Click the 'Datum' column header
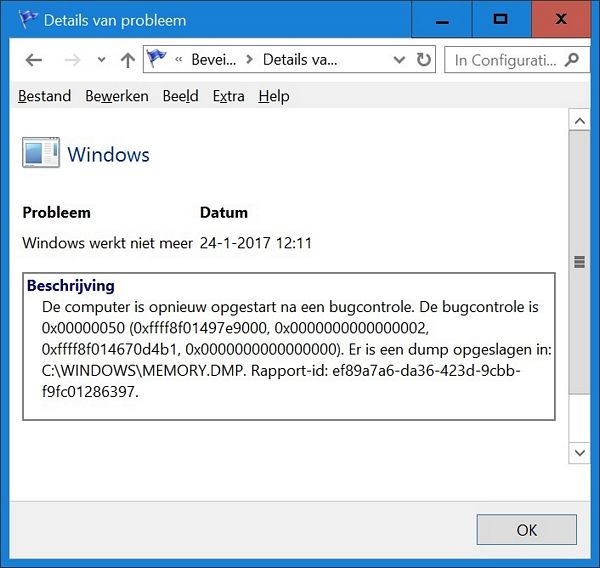 [224, 212]
